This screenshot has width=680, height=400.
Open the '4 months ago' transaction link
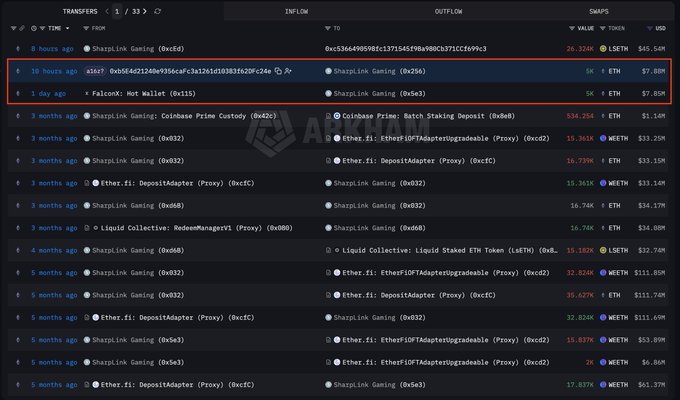point(54,250)
